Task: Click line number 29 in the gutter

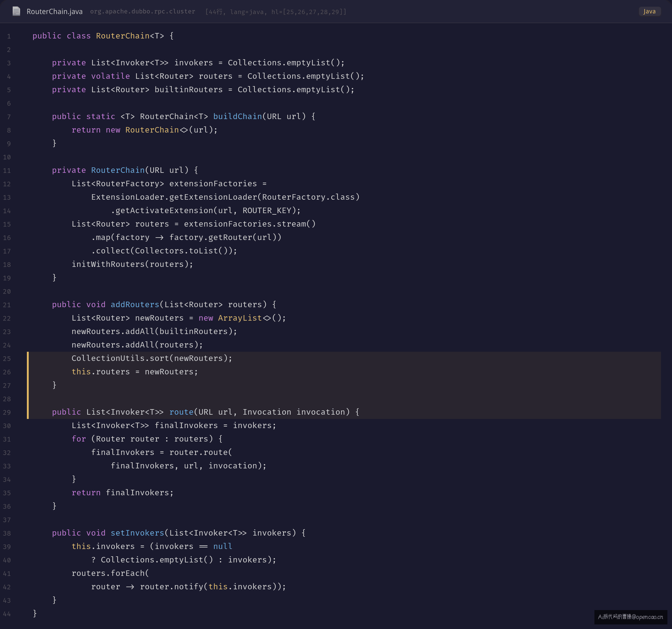Action: point(7,412)
